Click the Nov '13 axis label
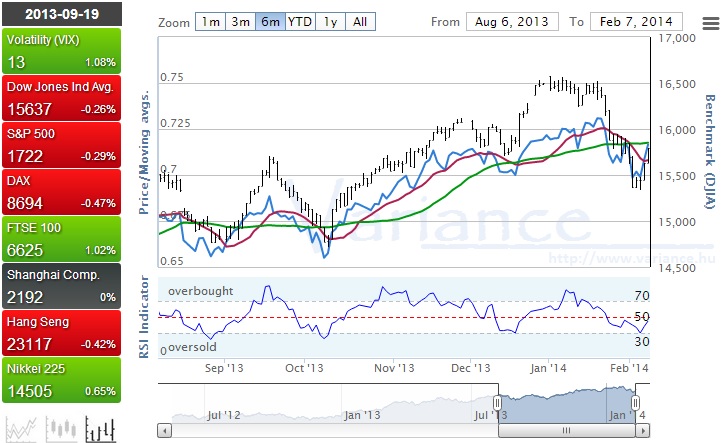Image resolution: width=724 pixels, height=443 pixels. [x=394, y=368]
